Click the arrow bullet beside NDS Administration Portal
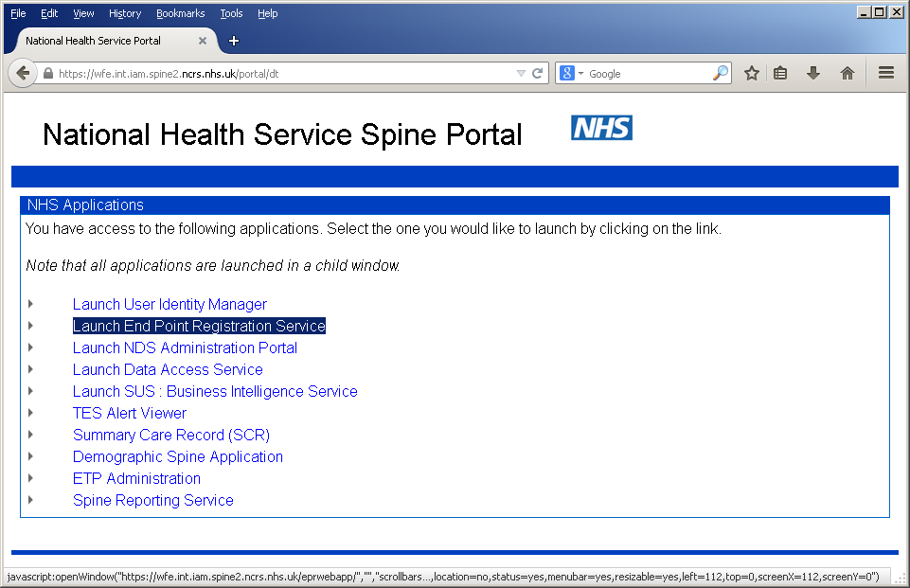This screenshot has width=910, height=588. click(x=30, y=347)
